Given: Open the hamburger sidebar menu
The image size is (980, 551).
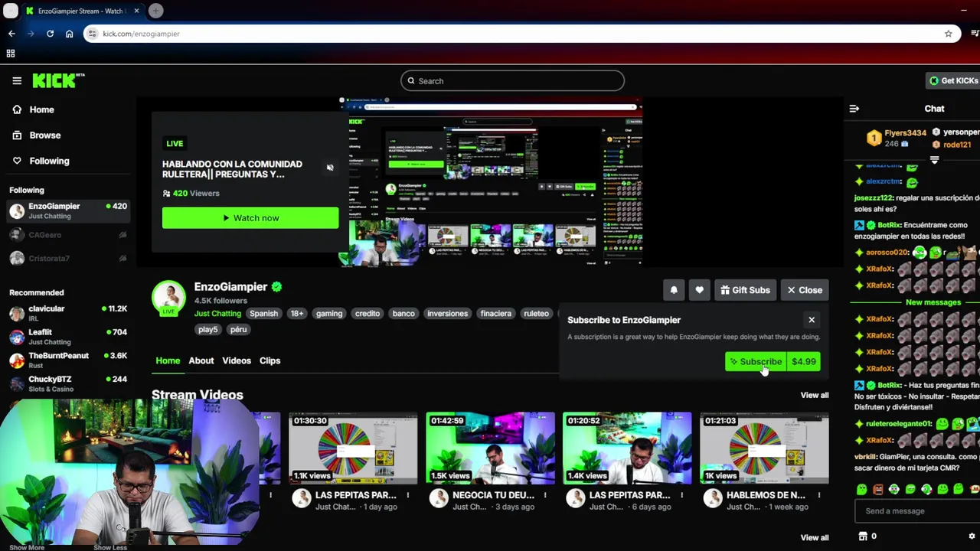Looking at the screenshot, I should point(17,80).
